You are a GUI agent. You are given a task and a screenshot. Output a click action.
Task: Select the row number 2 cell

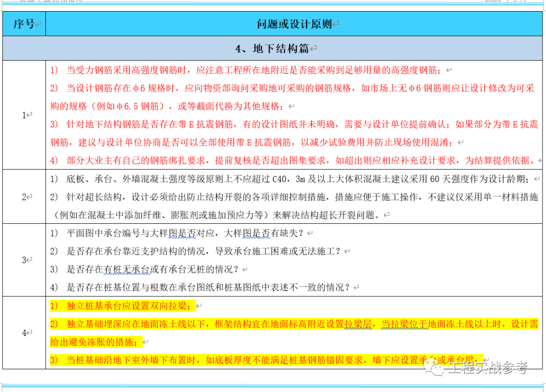[x=24, y=197]
